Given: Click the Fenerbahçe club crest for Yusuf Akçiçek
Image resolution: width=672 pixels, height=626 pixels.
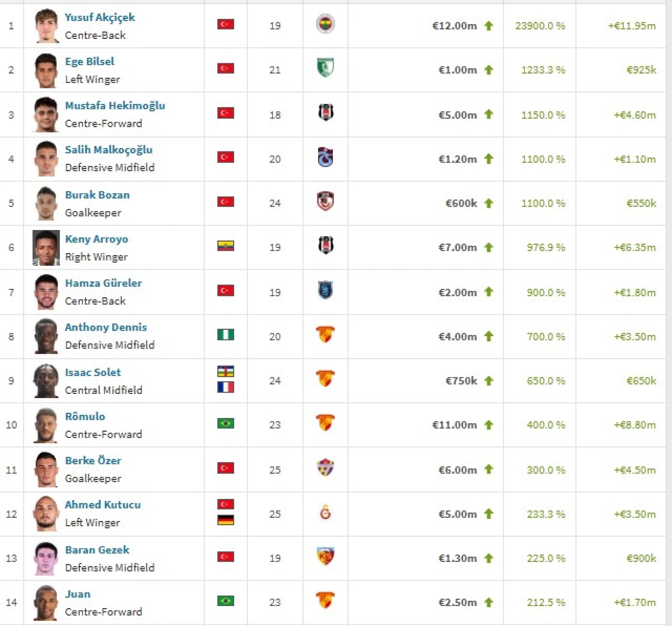Looking at the screenshot, I should pyautogui.click(x=325, y=24).
